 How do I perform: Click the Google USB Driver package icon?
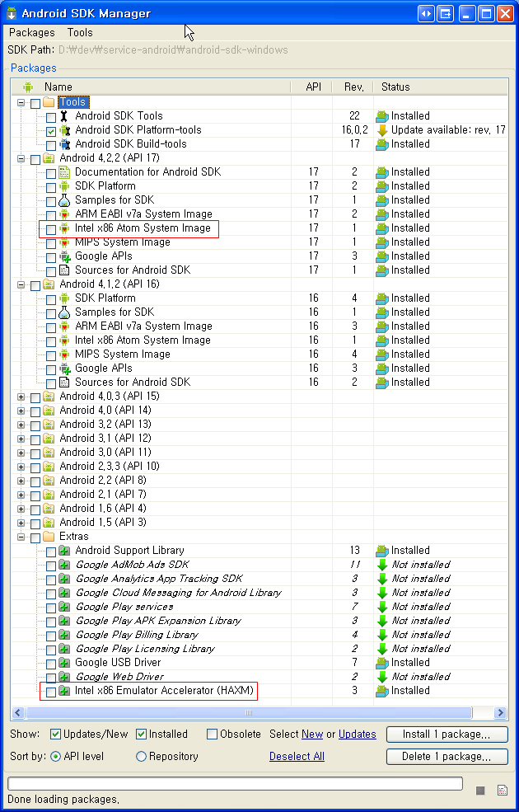[64, 662]
